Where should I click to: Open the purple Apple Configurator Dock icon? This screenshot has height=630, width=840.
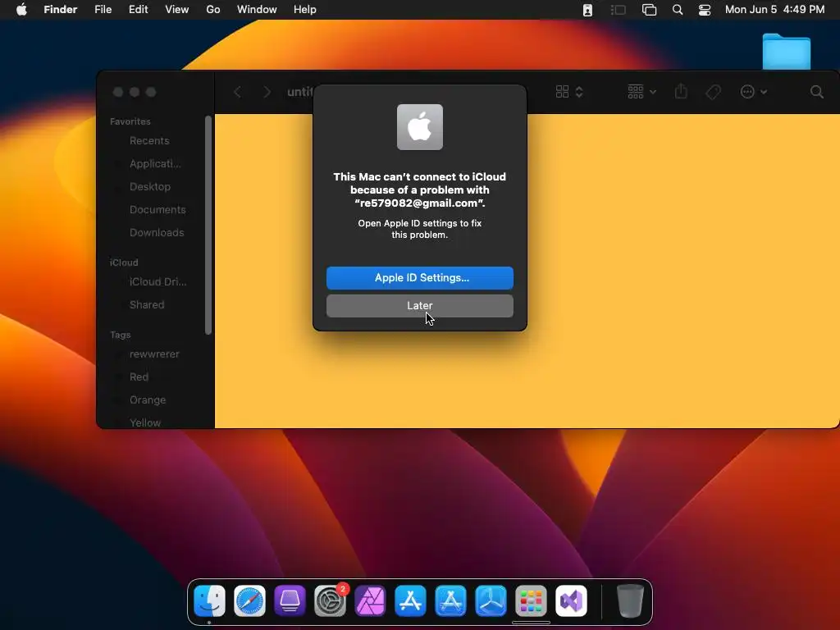pos(290,600)
